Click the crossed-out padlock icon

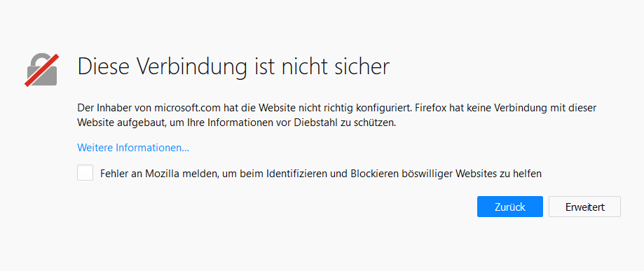(42, 70)
